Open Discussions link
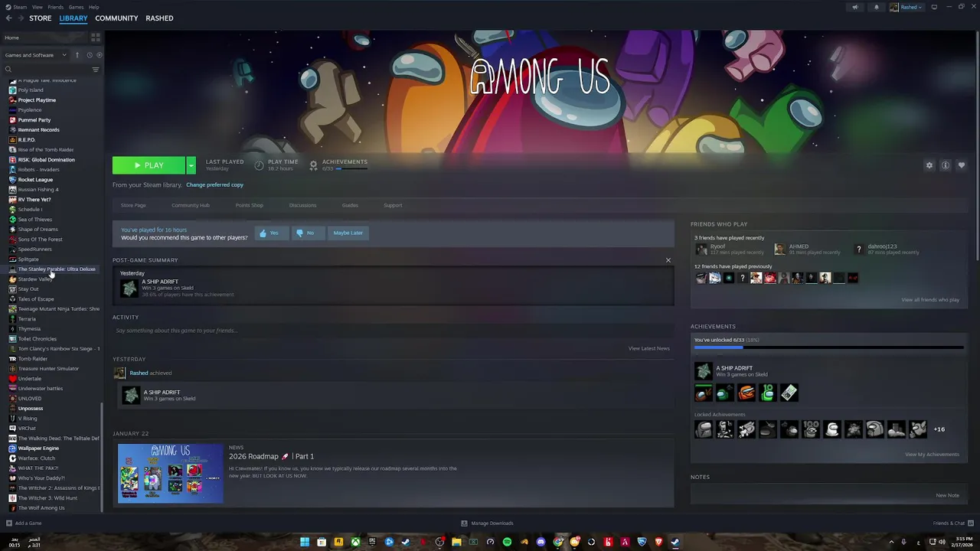The image size is (980, 551). pos(302,205)
